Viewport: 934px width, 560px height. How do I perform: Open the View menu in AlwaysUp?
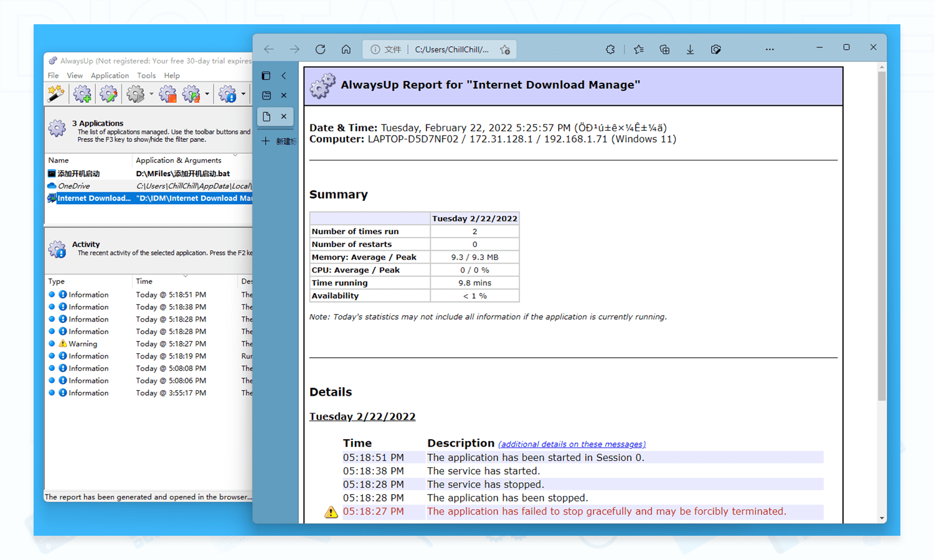tap(75, 75)
